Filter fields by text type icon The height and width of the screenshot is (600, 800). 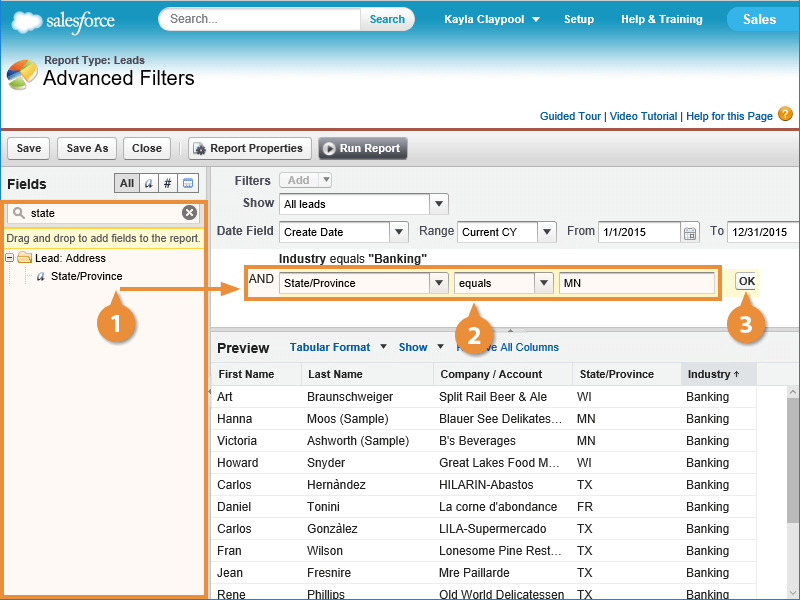[x=148, y=183]
